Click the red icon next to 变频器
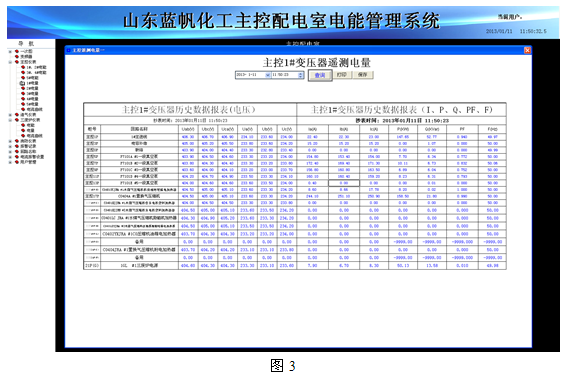 pyautogui.click(x=17, y=57)
